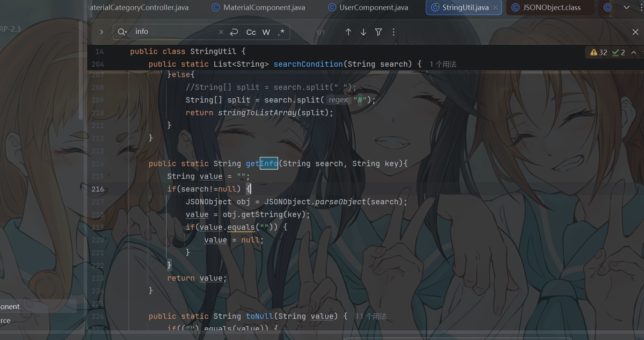
Task: Click the match count '1/1' label
Action: tap(321, 32)
